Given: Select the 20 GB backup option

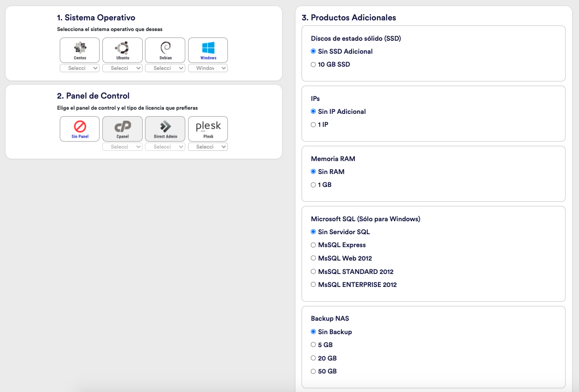Looking at the screenshot, I should (314, 358).
